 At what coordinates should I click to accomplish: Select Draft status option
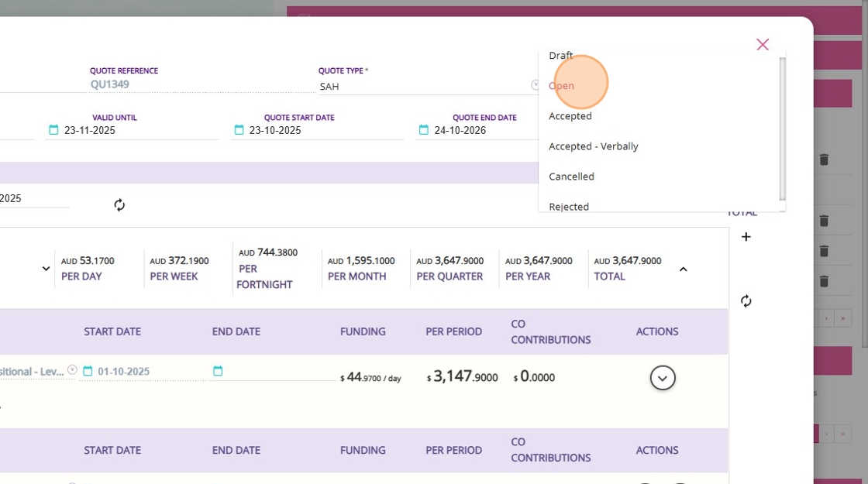560,55
